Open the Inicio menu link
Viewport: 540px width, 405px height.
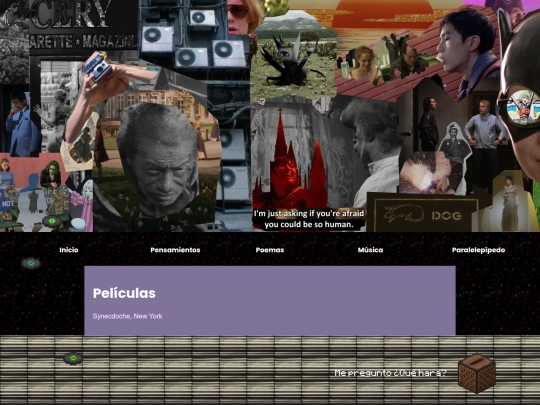click(69, 250)
